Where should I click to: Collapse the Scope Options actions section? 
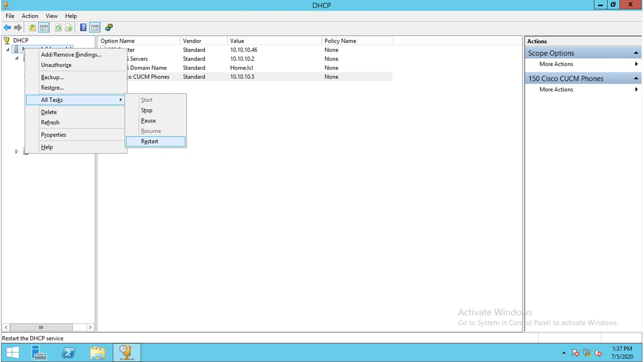636,53
